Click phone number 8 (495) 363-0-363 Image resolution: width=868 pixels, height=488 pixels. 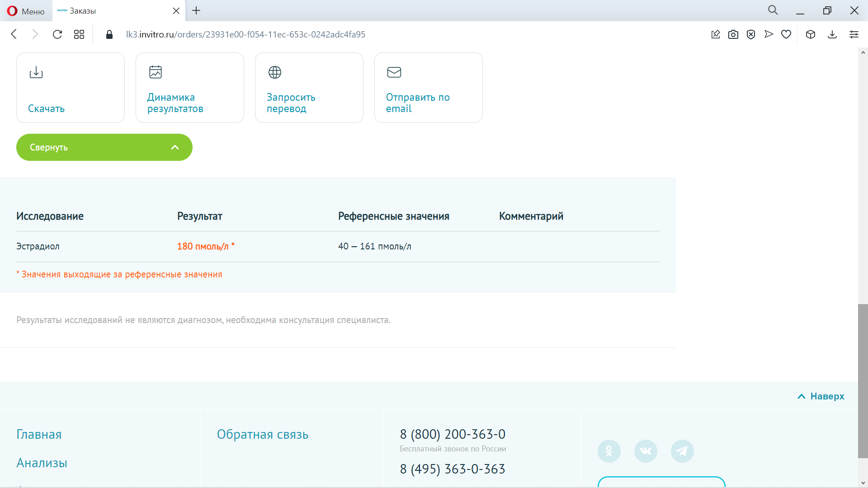[x=453, y=469]
